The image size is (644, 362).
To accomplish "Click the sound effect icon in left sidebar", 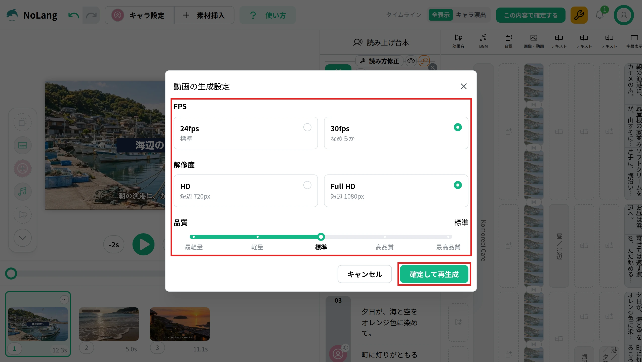I will click(x=23, y=215).
